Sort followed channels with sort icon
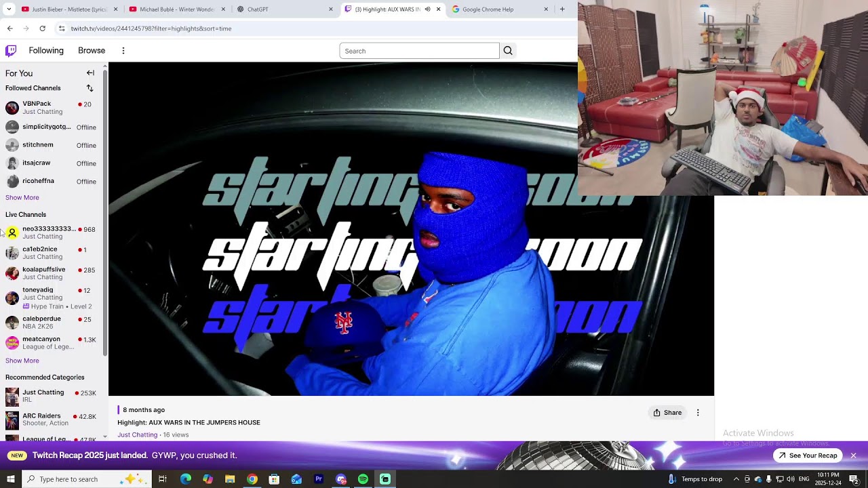 click(90, 88)
